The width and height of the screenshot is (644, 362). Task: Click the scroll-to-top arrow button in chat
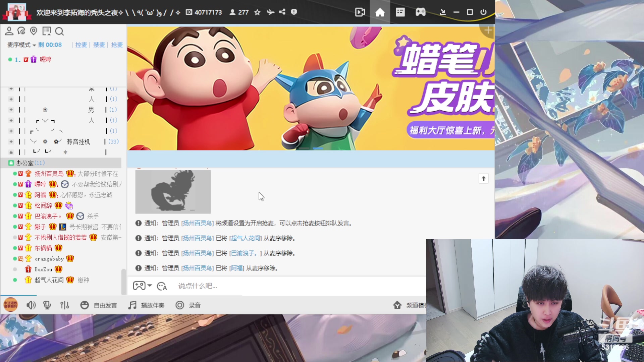click(484, 178)
